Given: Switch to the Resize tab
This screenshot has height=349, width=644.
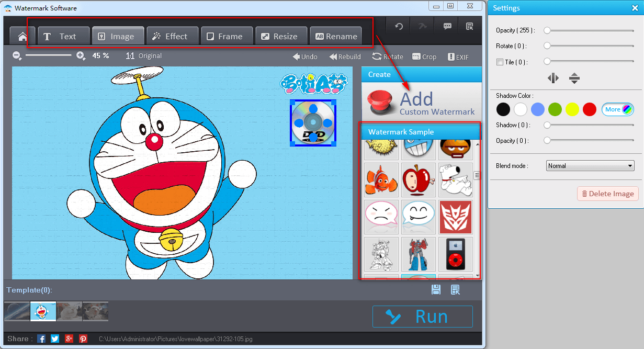Looking at the screenshot, I should pos(281,36).
